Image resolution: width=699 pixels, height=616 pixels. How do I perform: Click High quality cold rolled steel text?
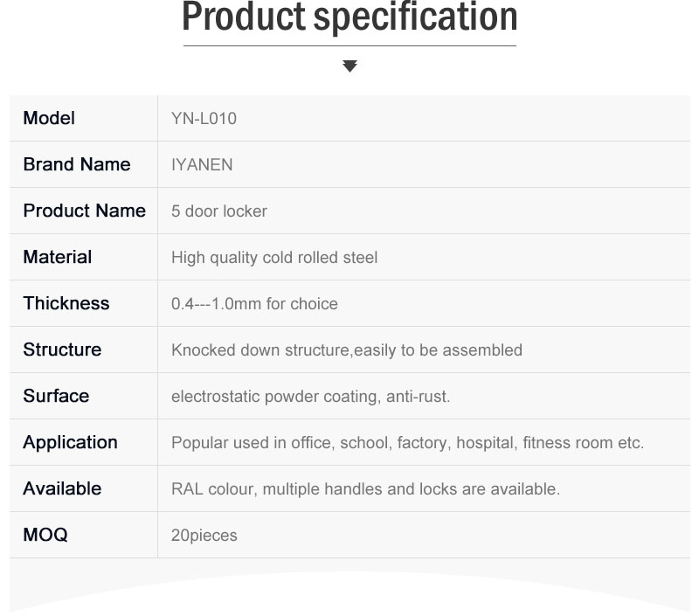(274, 258)
